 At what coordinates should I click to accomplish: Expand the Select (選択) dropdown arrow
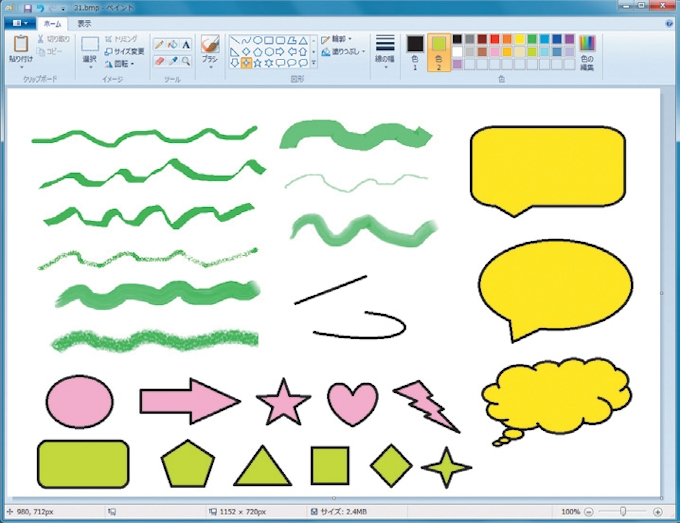90,66
